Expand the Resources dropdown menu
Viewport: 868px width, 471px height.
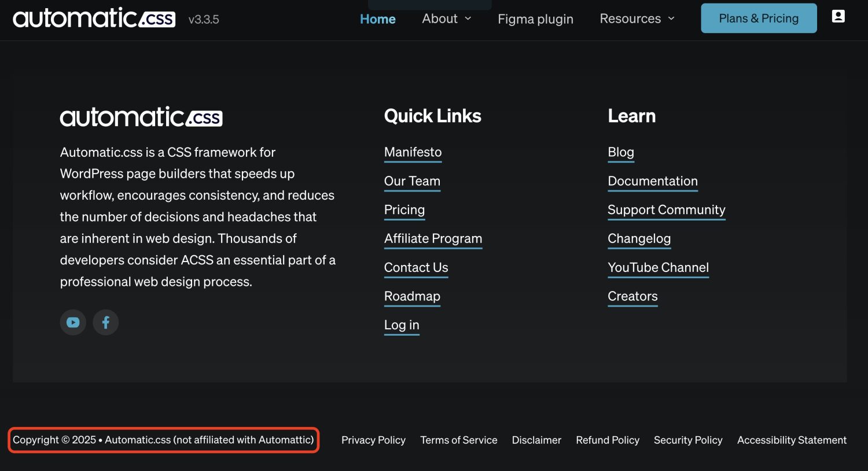pos(637,19)
